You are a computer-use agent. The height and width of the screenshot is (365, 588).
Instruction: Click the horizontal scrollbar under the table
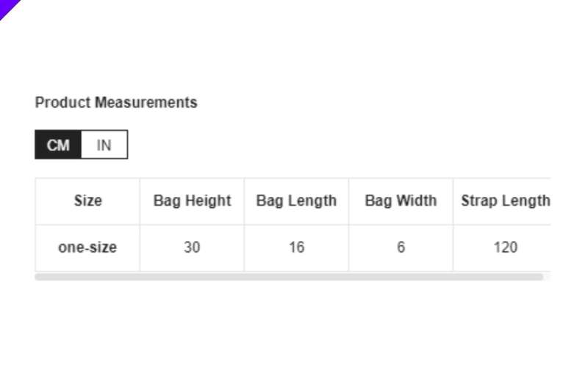tap(289, 277)
